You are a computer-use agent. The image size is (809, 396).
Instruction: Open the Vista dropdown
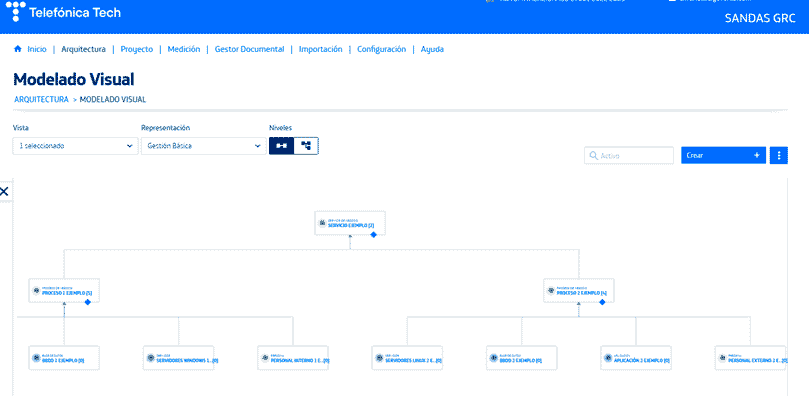75,146
